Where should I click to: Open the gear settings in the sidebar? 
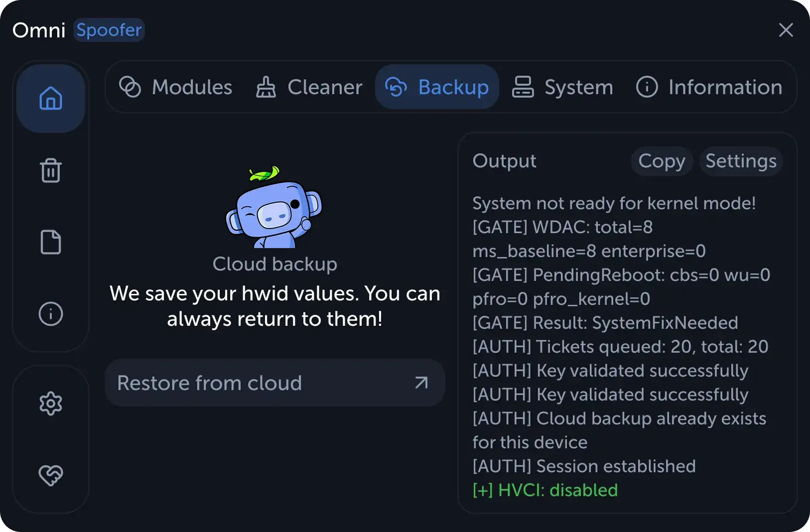tap(51, 403)
